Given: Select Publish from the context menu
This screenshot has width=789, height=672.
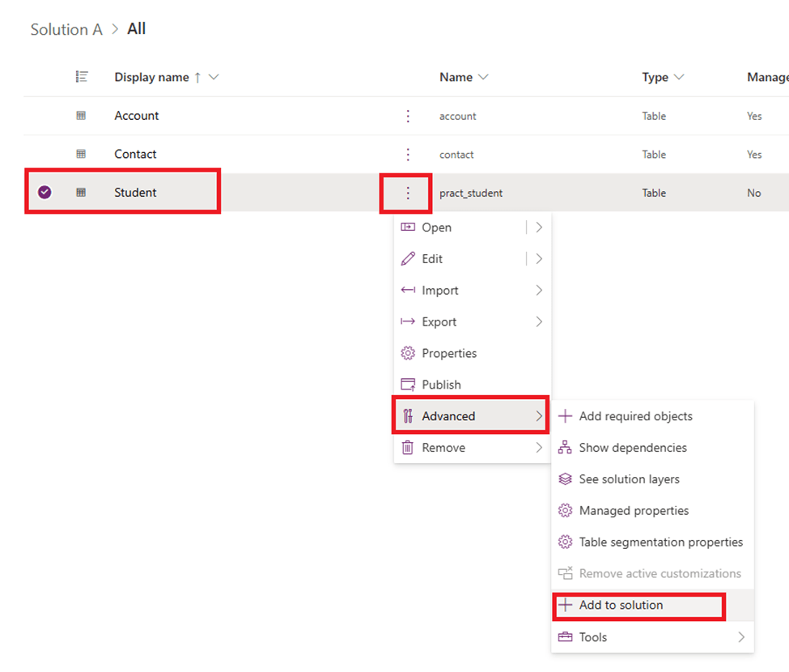Looking at the screenshot, I should click(x=441, y=385).
